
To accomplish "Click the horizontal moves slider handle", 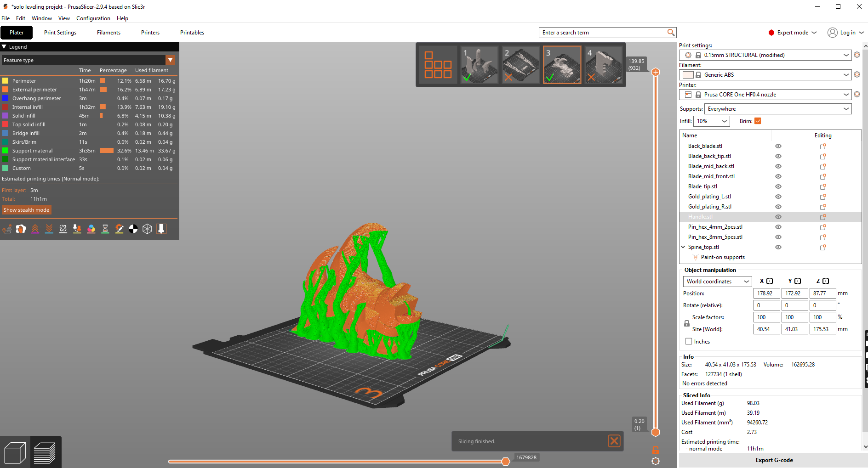I will [x=506, y=461].
